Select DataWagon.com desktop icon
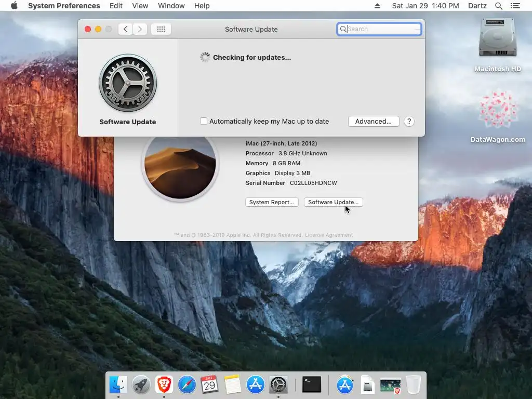Viewport: 532px width, 399px height. tap(498, 116)
